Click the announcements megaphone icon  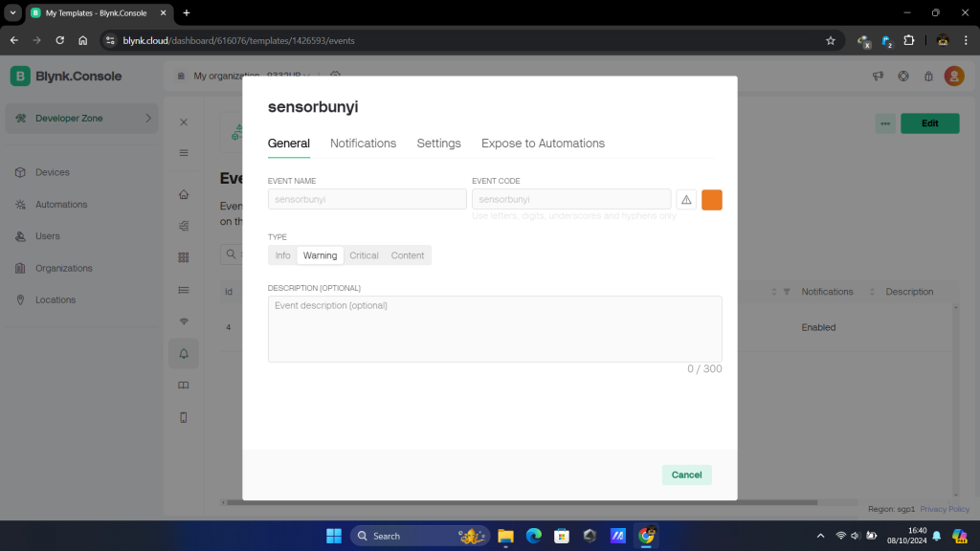click(x=878, y=77)
